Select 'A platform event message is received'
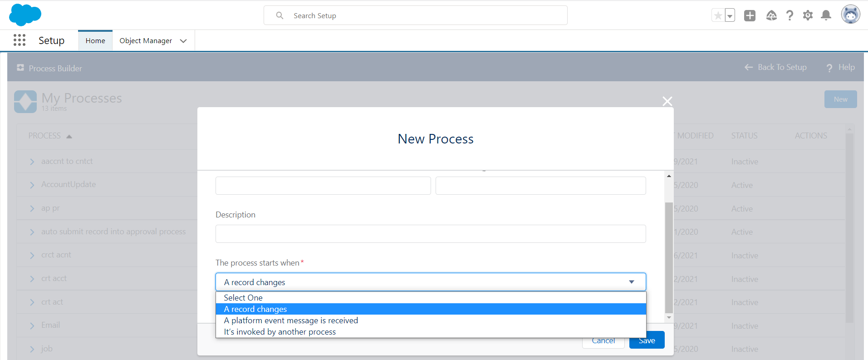The width and height of the screenshot is (868, 360). [291, 321]
